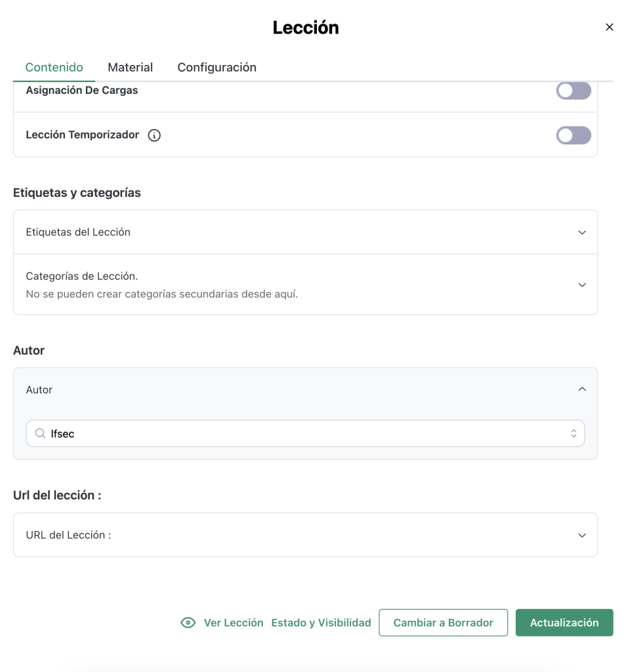Click the Etiquetas del Lección dropdown row
This screenshot has height=672, width=624.
point(305,232)
